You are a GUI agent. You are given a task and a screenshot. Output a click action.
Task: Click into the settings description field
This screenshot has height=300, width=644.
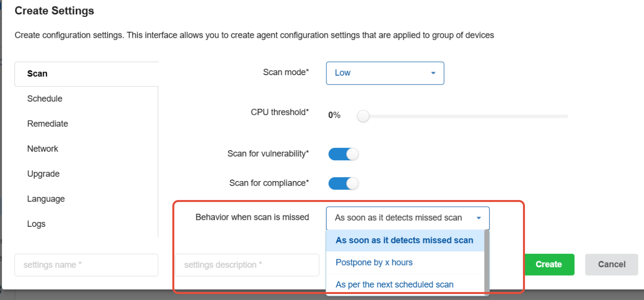247,265
